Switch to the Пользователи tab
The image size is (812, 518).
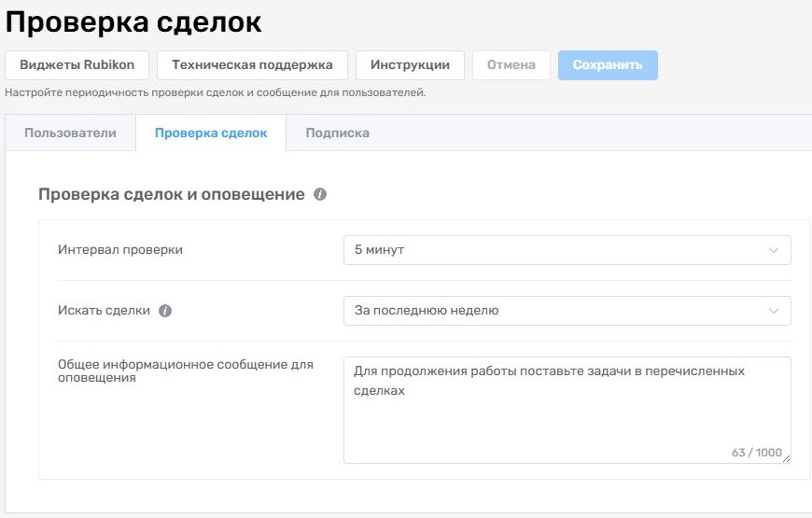(70, 133)
